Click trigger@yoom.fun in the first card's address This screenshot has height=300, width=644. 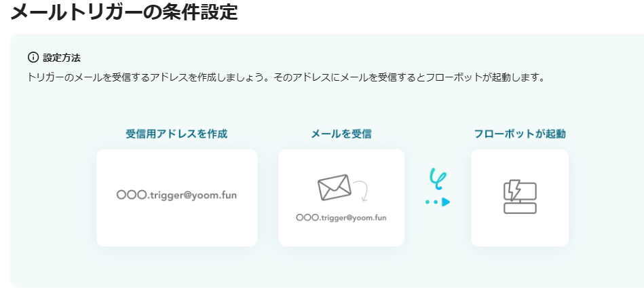(193, 195)
